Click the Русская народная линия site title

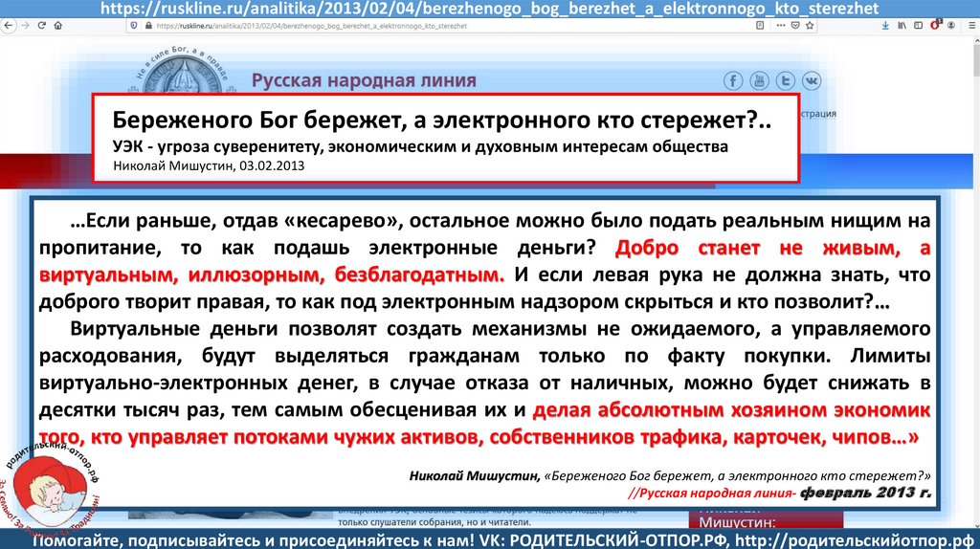[364, 80]
